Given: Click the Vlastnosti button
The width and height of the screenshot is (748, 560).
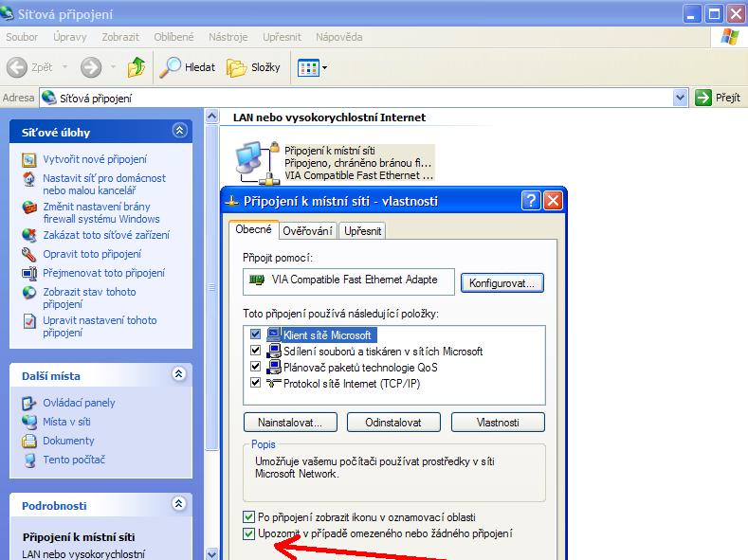Looking at the screenshot, I should (498, 422).
